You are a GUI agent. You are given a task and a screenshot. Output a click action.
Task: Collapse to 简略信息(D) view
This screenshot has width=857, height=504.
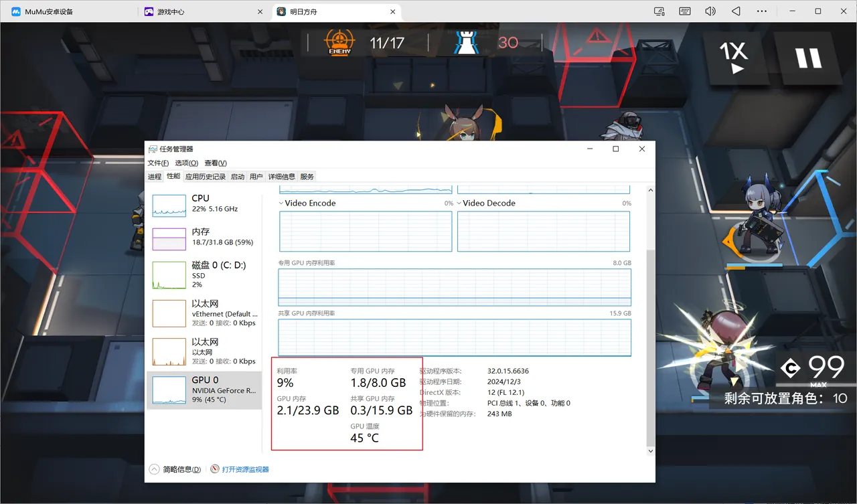[175, 469]
